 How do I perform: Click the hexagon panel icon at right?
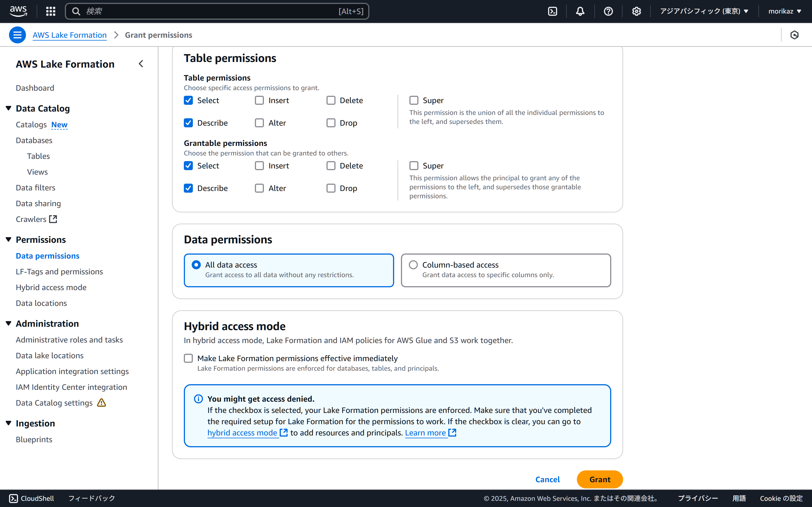794,35
